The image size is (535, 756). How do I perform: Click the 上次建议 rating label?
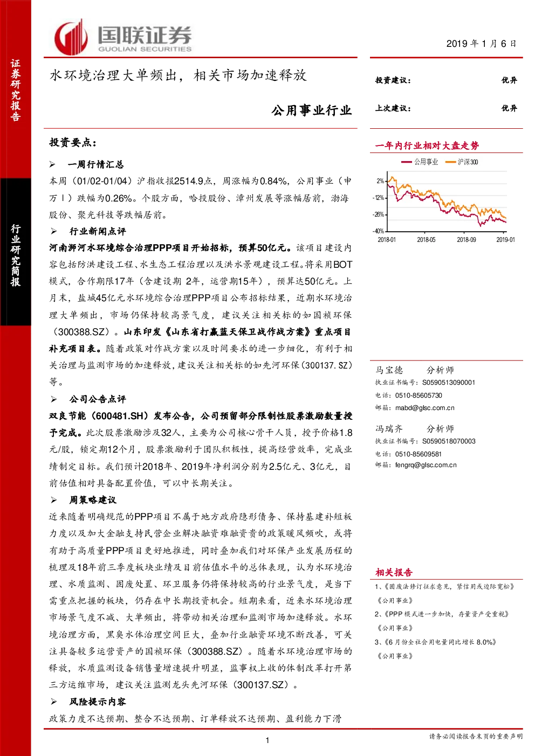pos(393,108)
